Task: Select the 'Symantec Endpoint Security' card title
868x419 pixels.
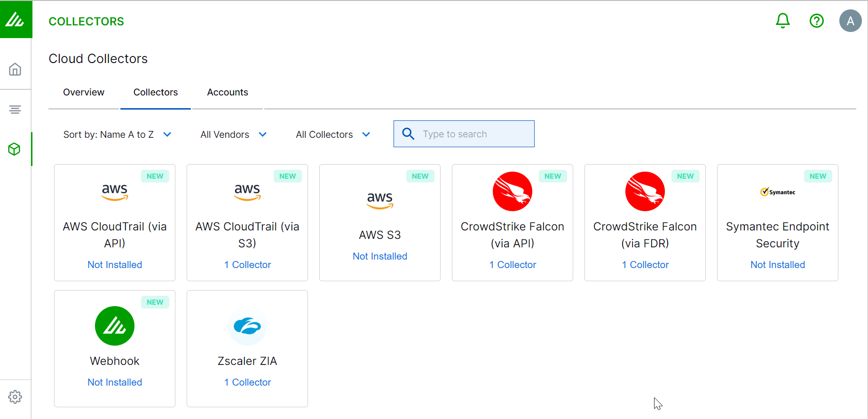Action: [778, 235]
